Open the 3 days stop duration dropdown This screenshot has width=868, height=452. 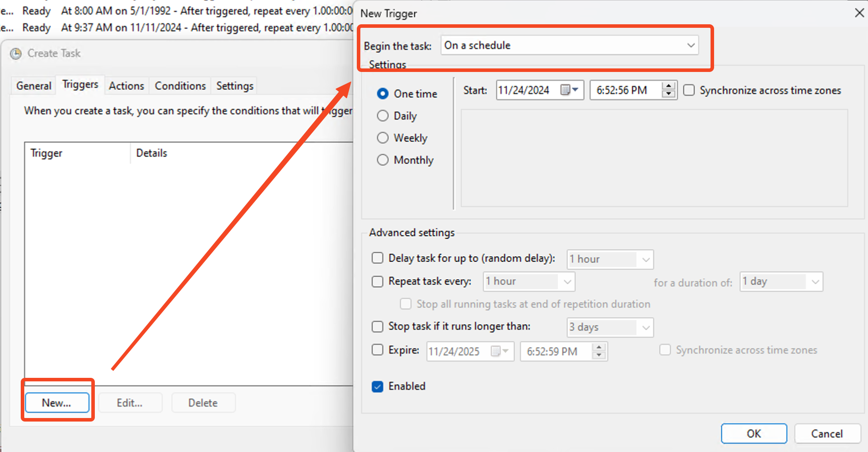point(646,328)
